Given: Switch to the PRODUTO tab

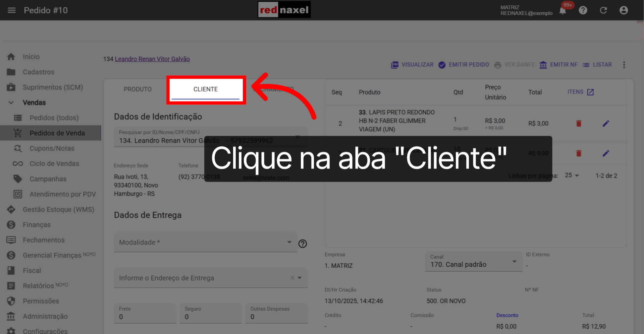Looking at the screenshot, I should point(138,89).
